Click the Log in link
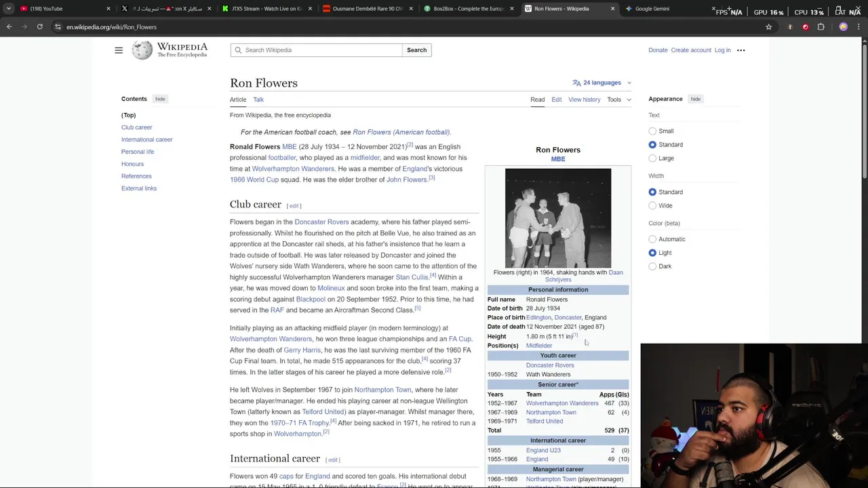 tap(722, 50)
